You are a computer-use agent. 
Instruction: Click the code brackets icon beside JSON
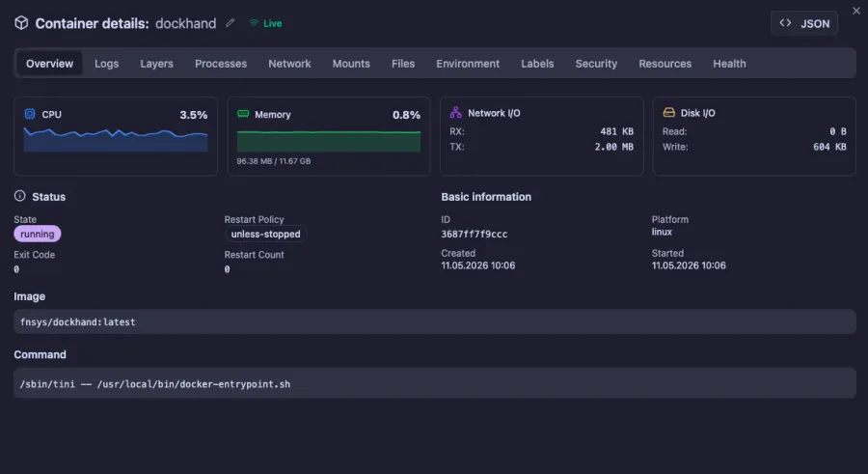tap(785, 23)
